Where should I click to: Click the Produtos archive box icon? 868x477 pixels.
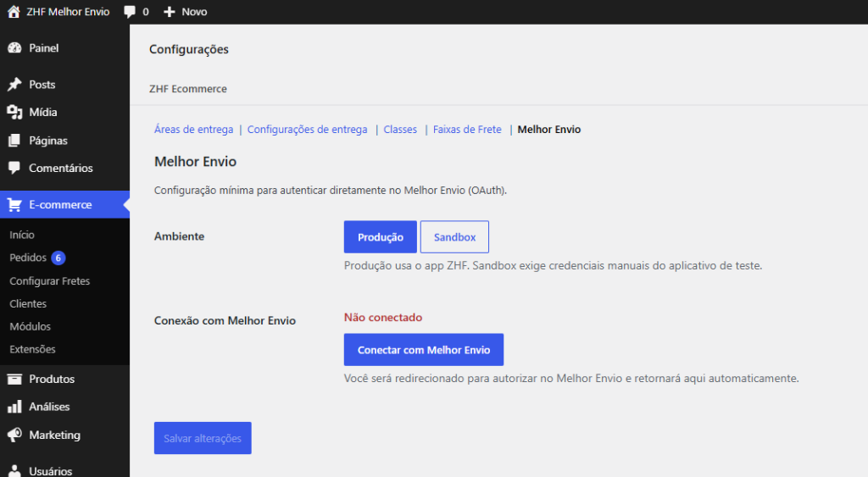tap(14, 379)
